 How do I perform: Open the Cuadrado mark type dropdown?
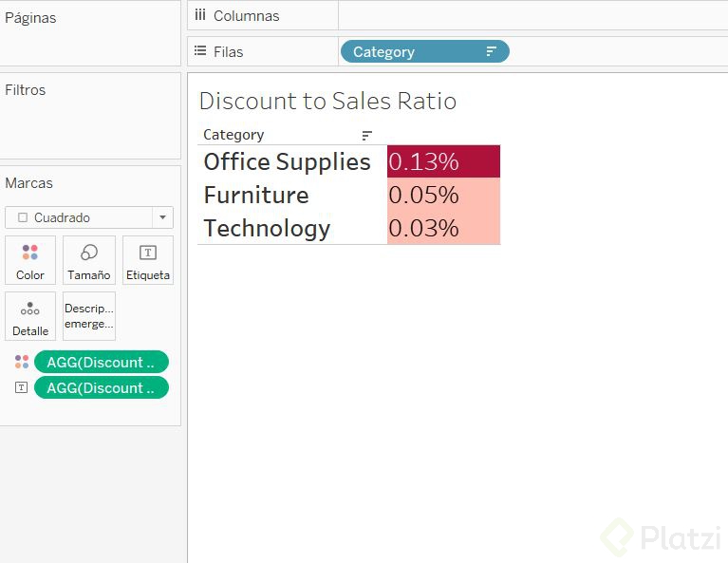tap(88, 217)
